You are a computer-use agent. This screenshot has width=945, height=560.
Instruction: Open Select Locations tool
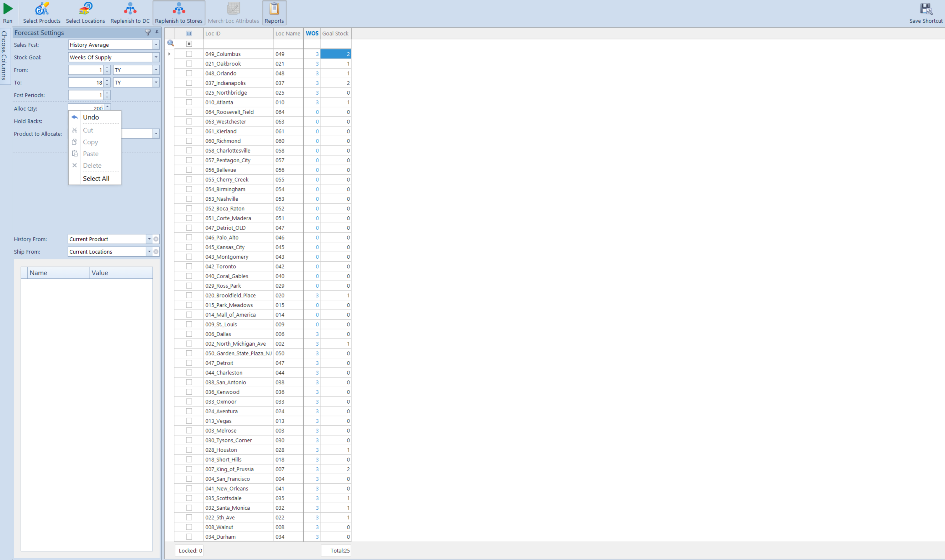pyautogui.click(x=85, y=9)
